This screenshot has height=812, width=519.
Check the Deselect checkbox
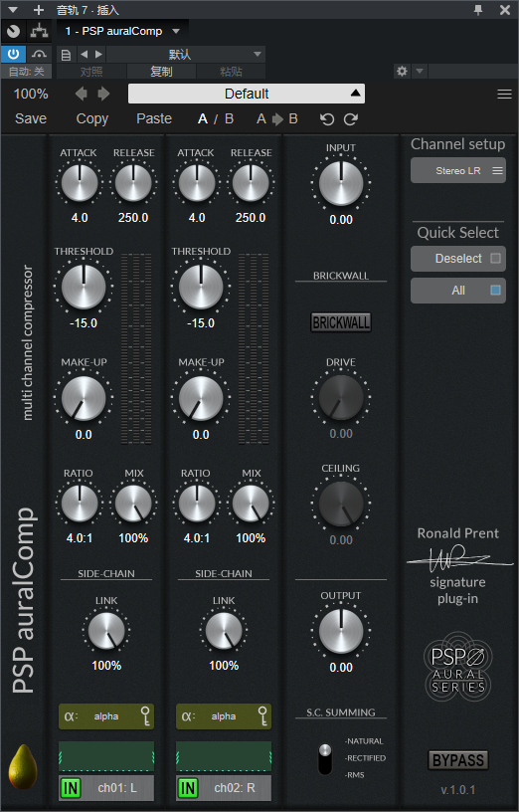[x=495, y=259]
